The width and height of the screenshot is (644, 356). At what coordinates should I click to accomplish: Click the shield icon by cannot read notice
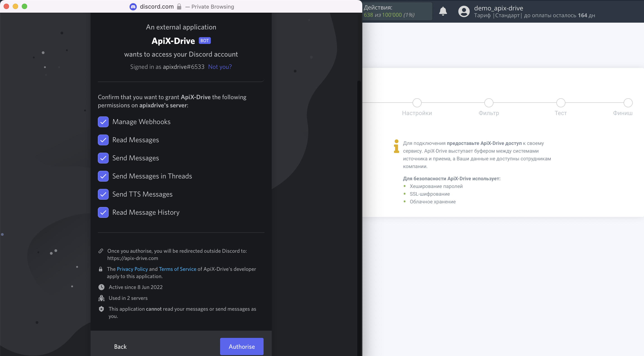[x=101, y=309]
